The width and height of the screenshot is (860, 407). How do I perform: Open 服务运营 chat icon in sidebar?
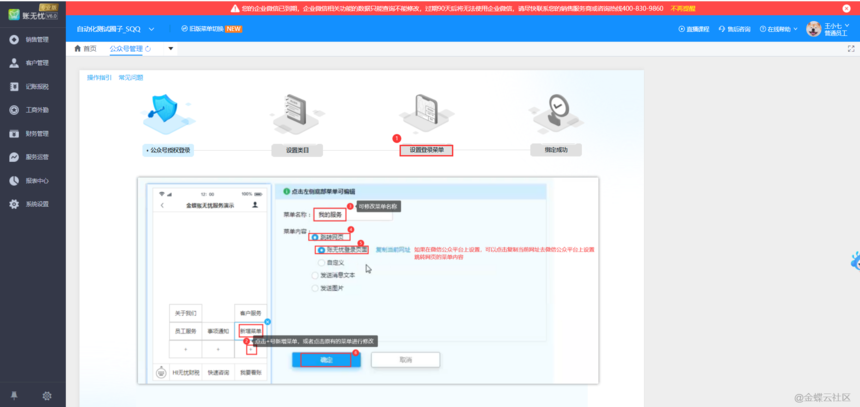[14, 157]
